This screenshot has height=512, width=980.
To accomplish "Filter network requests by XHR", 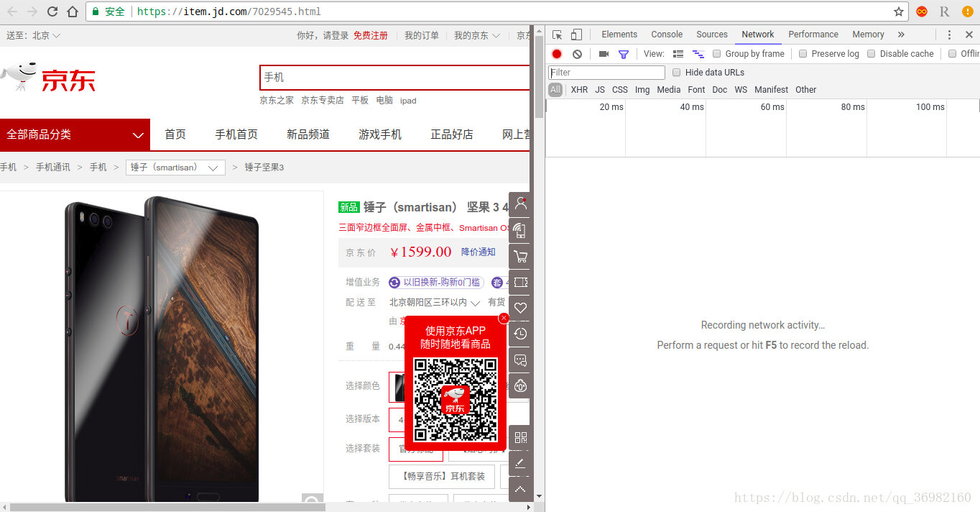I will click(x=579, y=90).
